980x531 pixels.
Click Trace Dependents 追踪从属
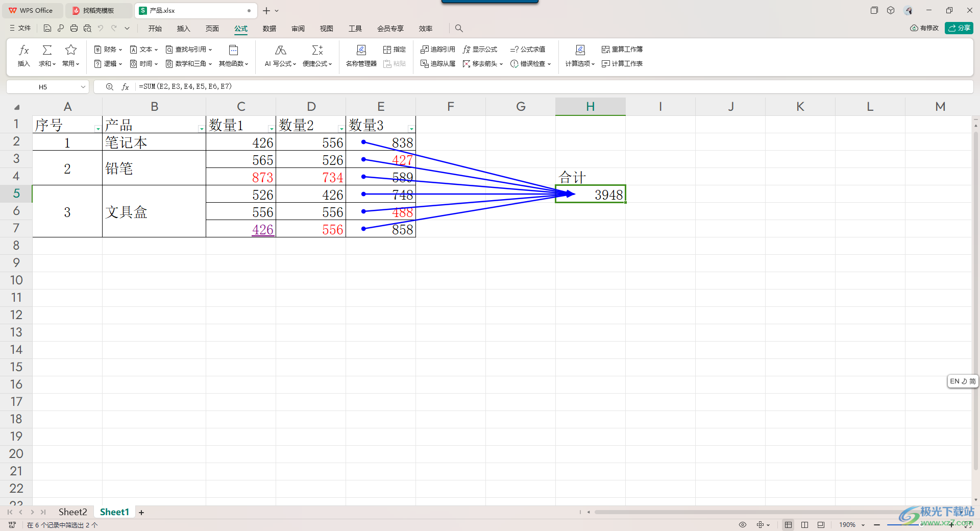point(437,64)
